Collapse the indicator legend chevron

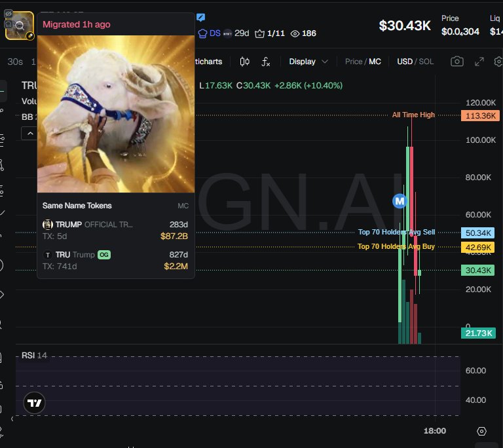(30, 134)
